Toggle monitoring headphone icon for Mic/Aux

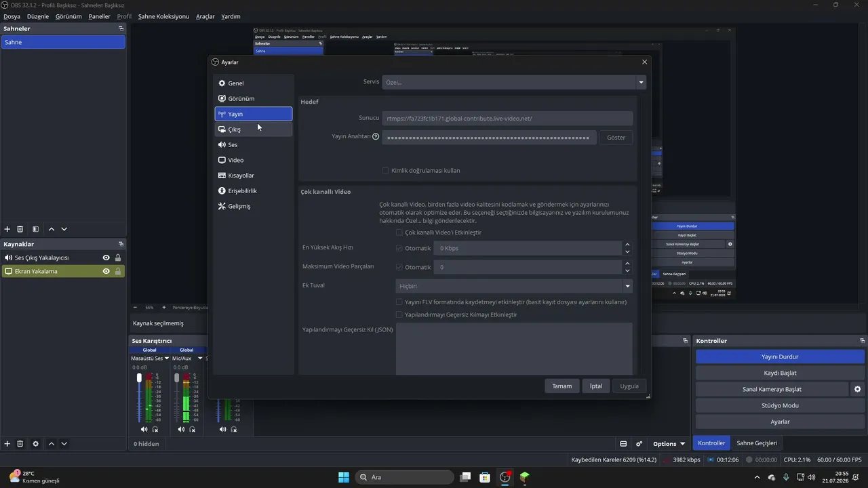coord(193,429)
